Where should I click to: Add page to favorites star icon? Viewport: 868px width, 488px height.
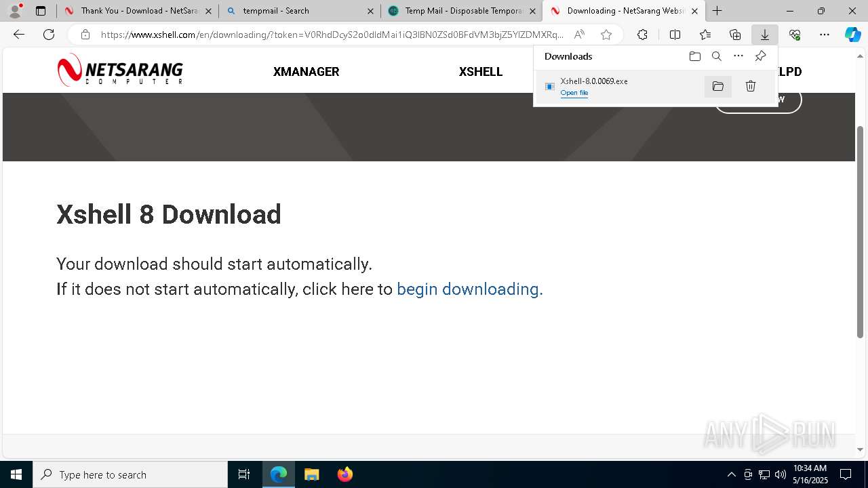(606, 35)
